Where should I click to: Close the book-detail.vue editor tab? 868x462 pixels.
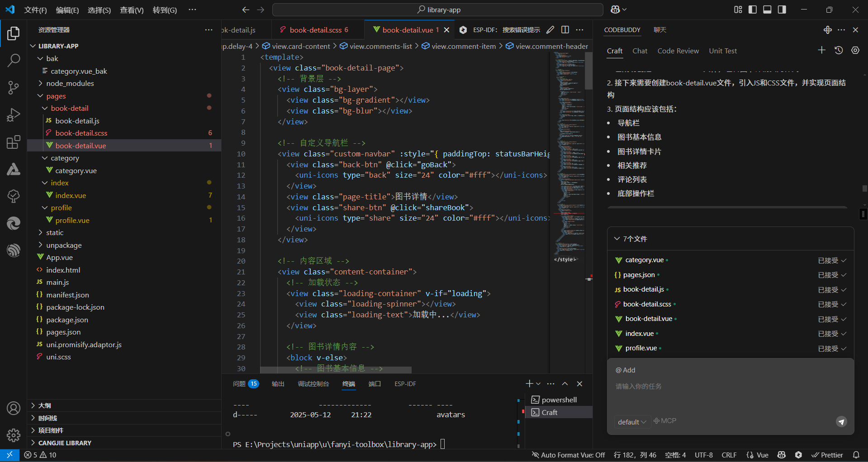pyautogui.click(x=447, y=30)
